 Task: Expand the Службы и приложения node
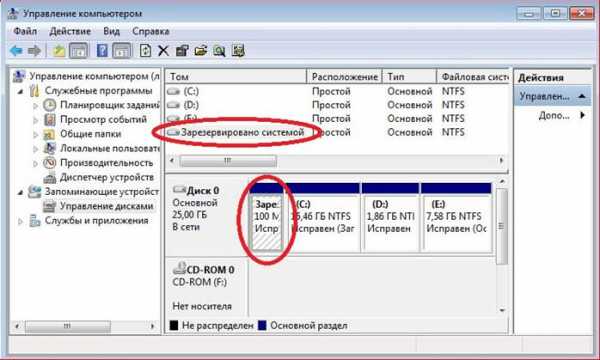(x=21, y=221)
